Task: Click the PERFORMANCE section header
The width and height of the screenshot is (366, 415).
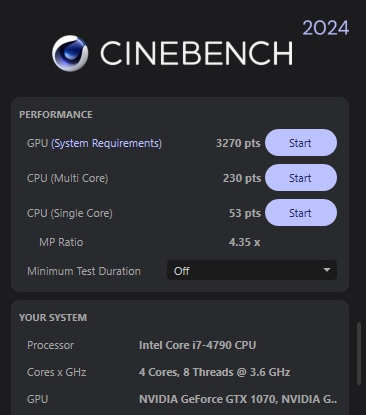Action: click(56, 115)
